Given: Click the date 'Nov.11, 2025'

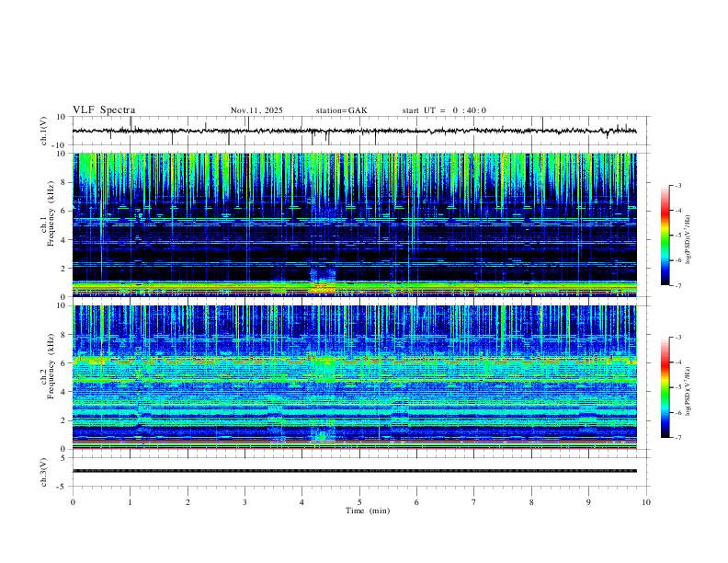Looking at the screenshot, I should [x=256, y=110].
